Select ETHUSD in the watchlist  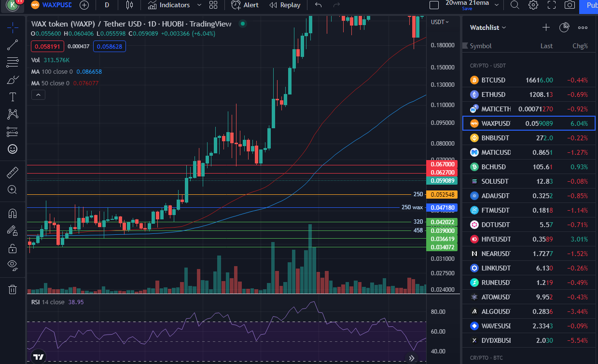529,94
